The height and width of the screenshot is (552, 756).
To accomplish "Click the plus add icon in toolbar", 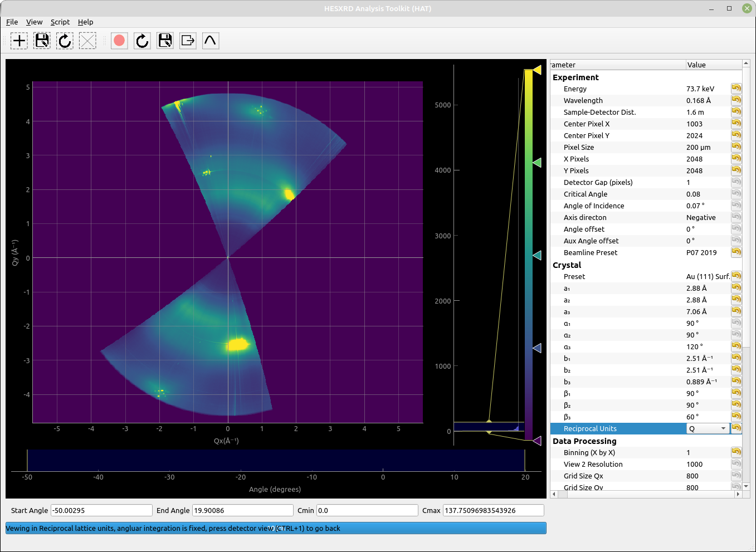I will point(19,41).
